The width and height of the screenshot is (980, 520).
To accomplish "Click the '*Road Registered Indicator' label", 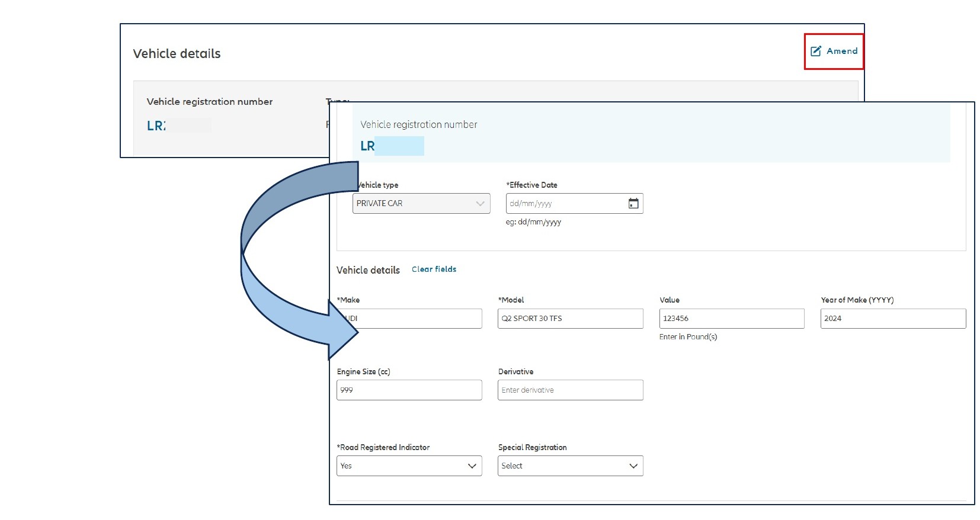I will (x=383, y=447).
